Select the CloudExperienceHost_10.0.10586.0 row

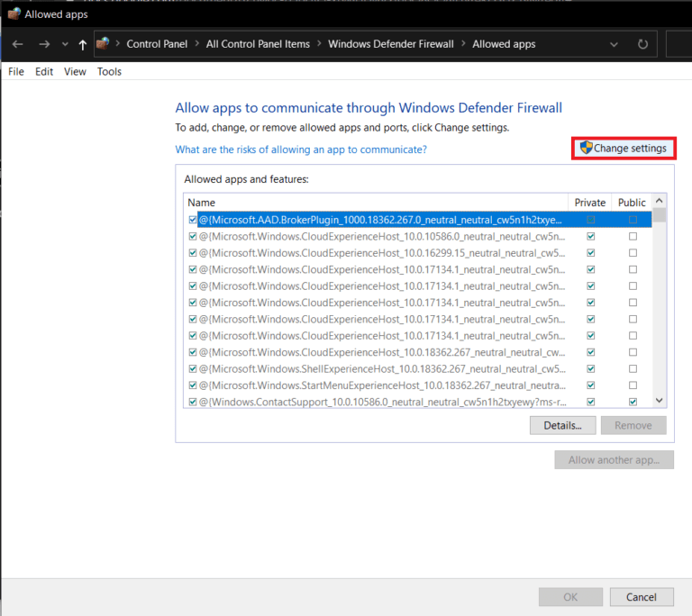pyautogui.click(x=419, y=237)
